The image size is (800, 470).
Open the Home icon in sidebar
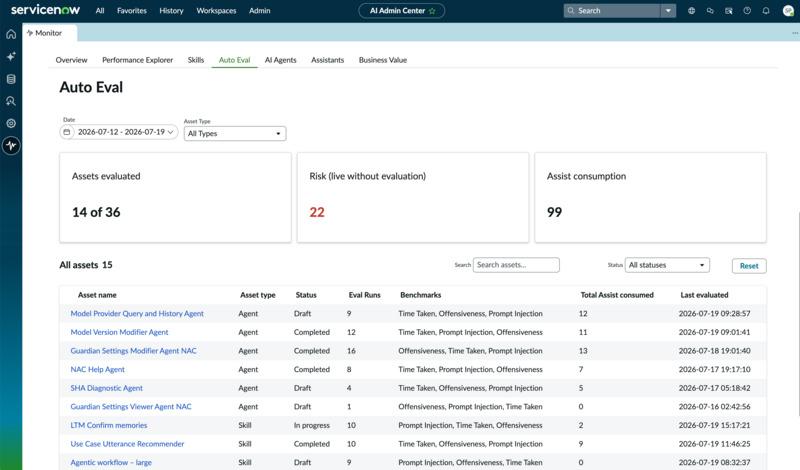11,34
